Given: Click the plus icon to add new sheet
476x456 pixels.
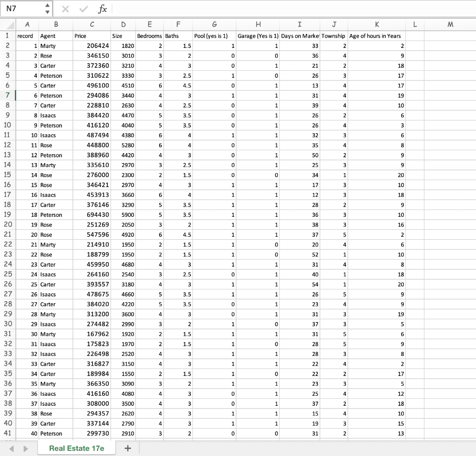Looking at the screenshot, I should [x=127, y=448].
